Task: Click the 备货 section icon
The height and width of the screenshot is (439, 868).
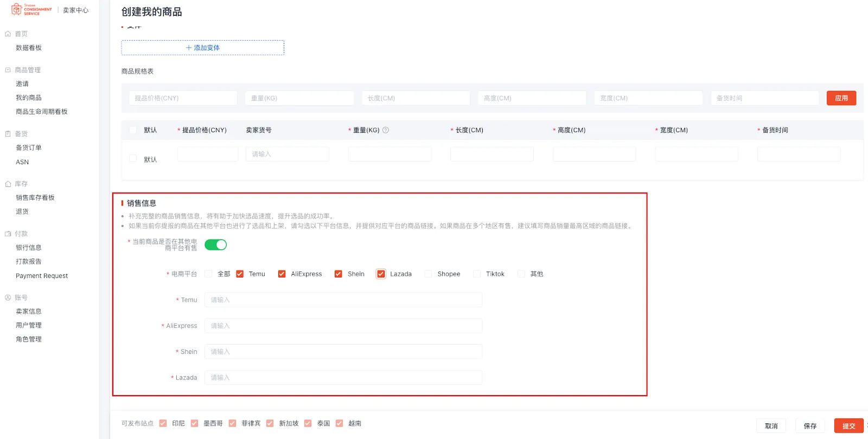Action: pyautogui.click(x=8, y=134)
